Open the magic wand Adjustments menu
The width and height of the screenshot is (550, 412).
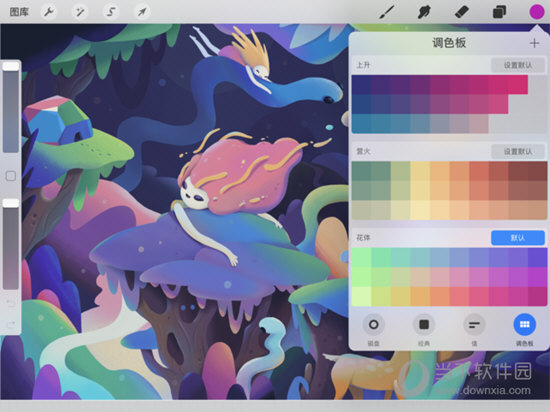pos(80,12)
